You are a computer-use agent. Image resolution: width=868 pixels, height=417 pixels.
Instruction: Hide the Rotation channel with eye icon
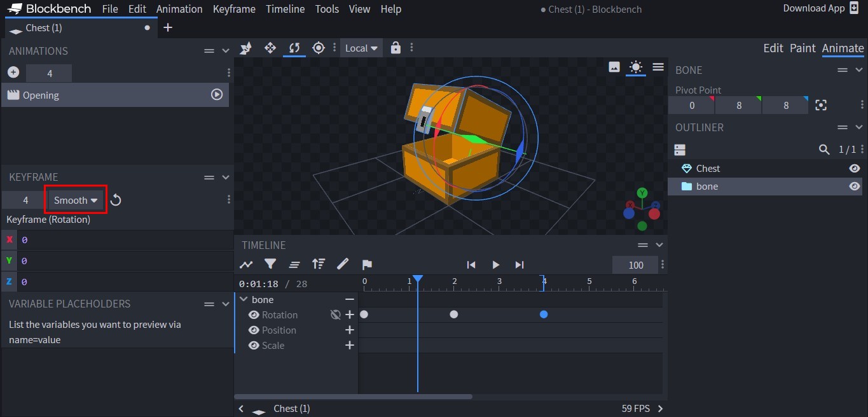[254, 315]
